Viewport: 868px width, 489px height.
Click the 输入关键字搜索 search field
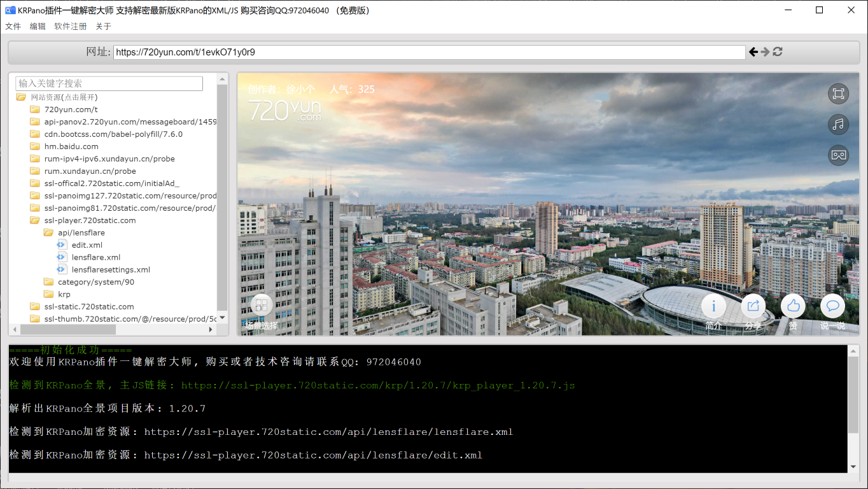(108, 83)
